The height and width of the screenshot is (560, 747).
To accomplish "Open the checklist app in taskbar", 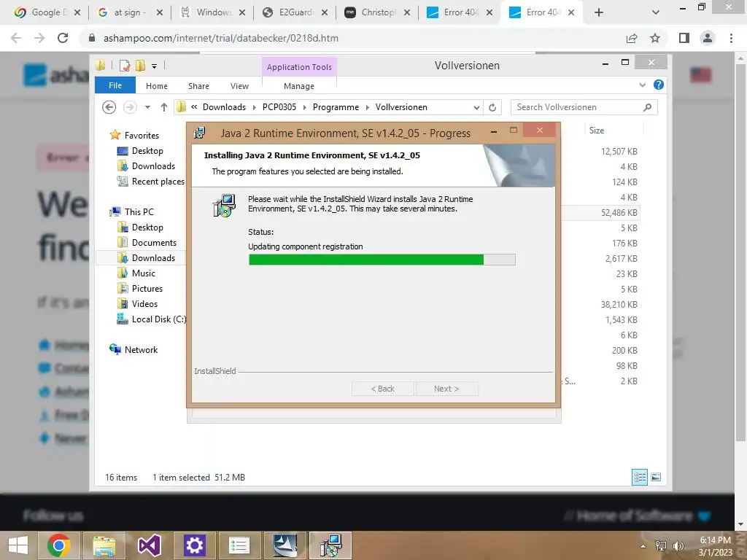I will click(x=239, y=545).
